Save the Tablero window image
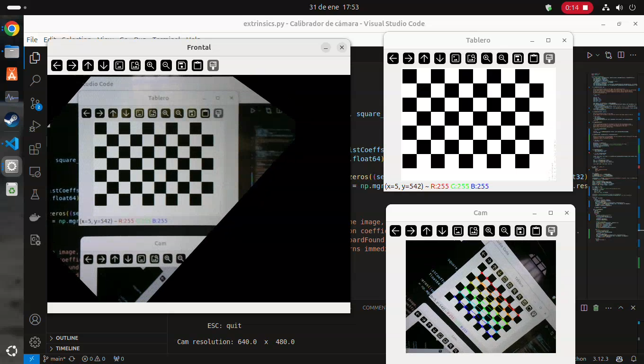The width and height of the screenshot is (644, 364). pos(518,58)
